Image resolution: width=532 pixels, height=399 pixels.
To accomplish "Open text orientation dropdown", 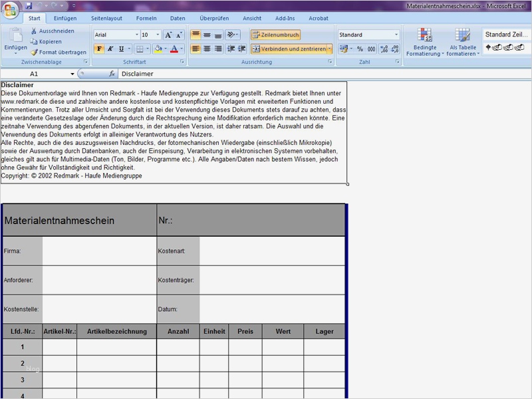I will pyautogui.click(x=232, y=35).
